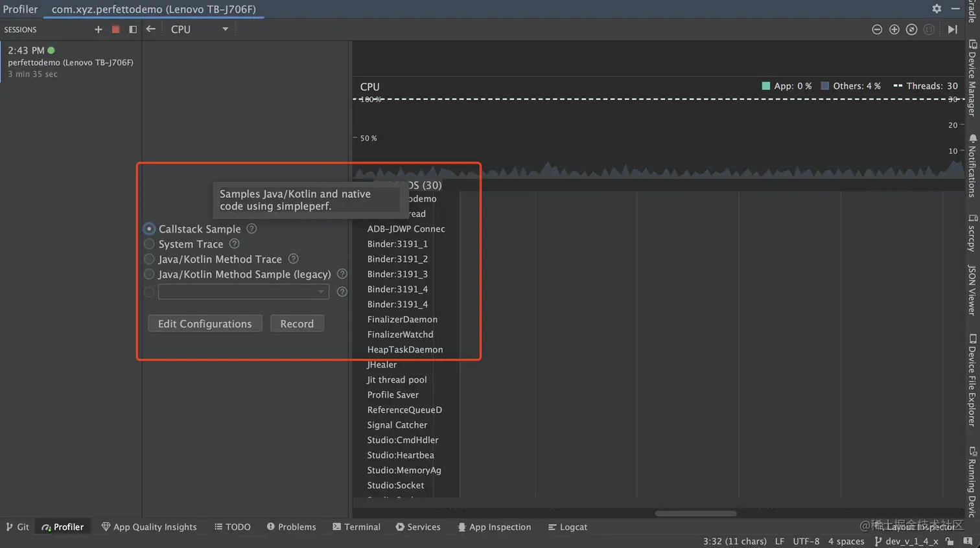Viewport: 980px width, 548px height.
Task: Show help for System Trace
Action: coord(235,244)
